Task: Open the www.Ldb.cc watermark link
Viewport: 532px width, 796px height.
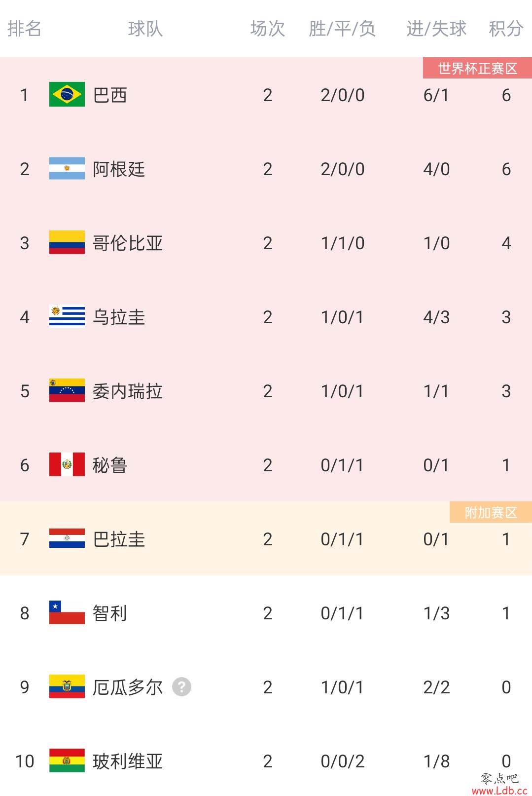Action: [499, 791]
